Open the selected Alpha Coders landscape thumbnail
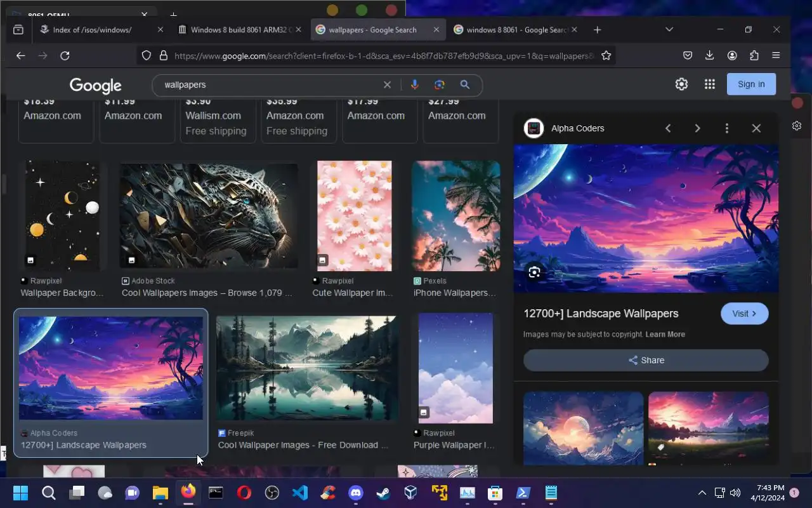This screenshot has height=508, width=812. point(111,368)
